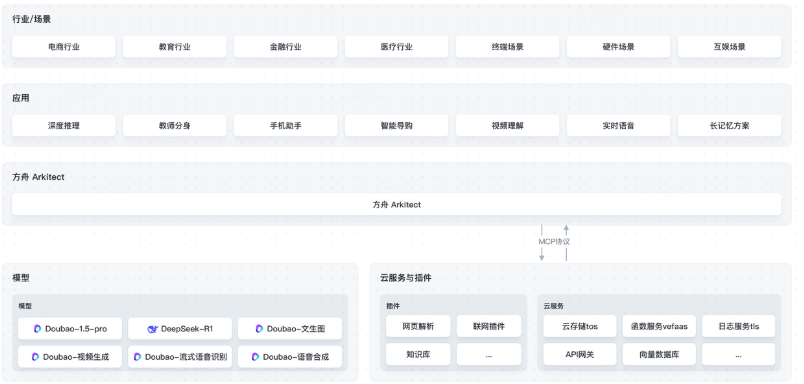Click the ... card under 插件
This screenshot has height=384, width=804.
[x=489, y=354]
